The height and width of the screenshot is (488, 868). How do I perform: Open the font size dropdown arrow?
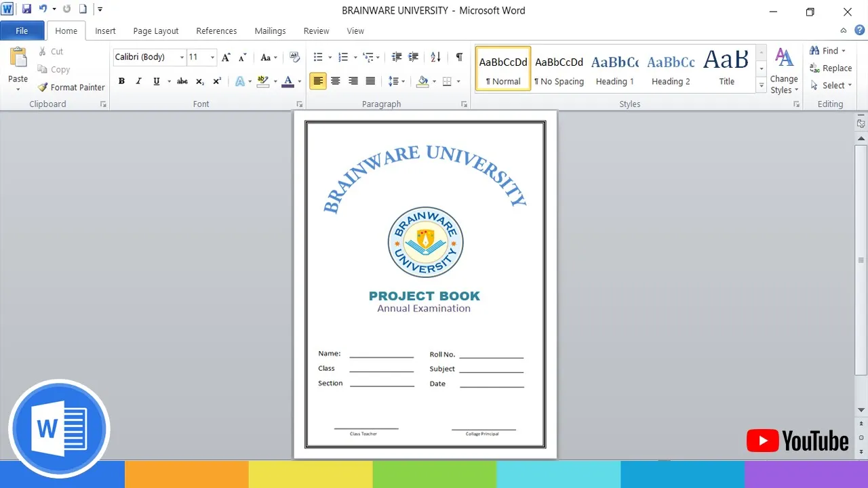213,58
